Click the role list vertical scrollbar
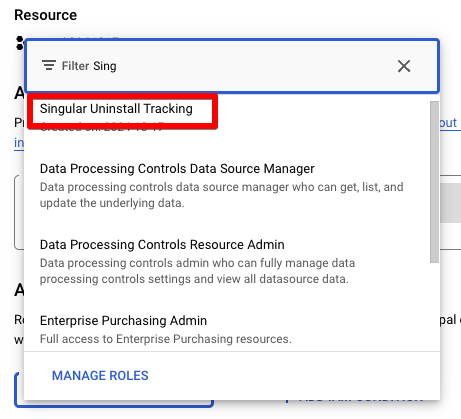This screenshot has height=419, width=461. (434, 182)
